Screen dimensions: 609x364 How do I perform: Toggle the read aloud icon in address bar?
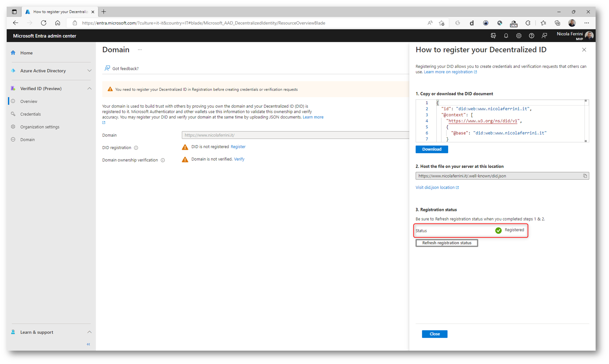tap(430, 23)
